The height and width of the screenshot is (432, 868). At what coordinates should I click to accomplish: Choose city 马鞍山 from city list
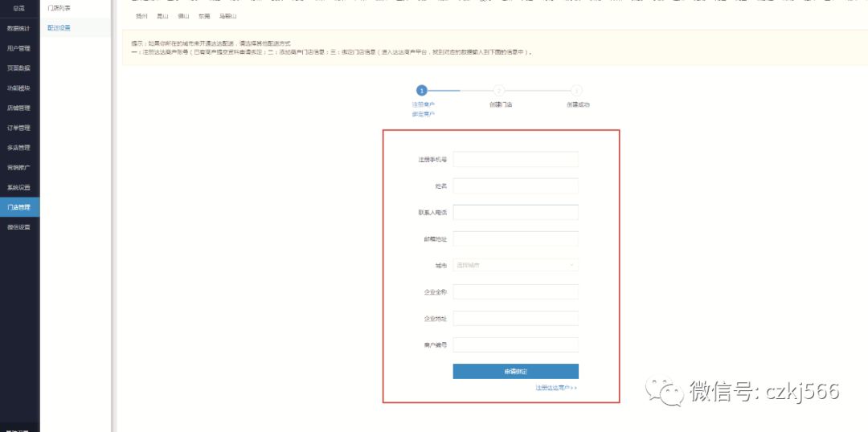(x=227, y=17)
